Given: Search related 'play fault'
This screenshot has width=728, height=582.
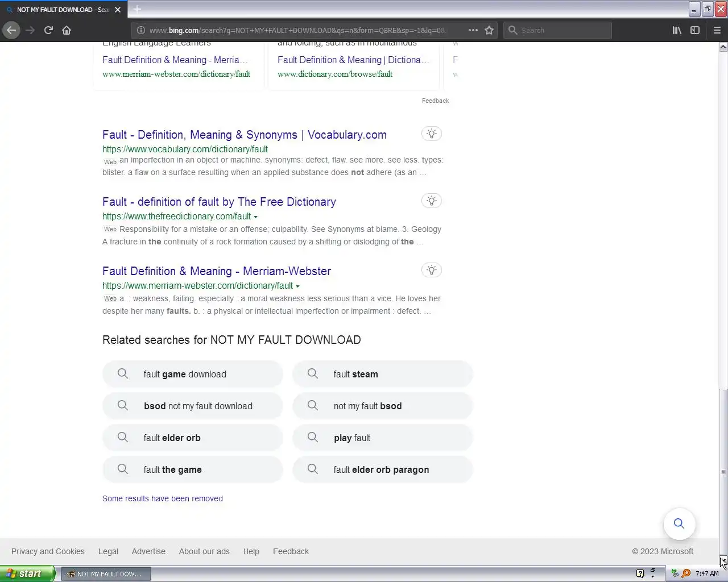Looking at the screenshot, I should pyautogui.click(x=383, y=438).
